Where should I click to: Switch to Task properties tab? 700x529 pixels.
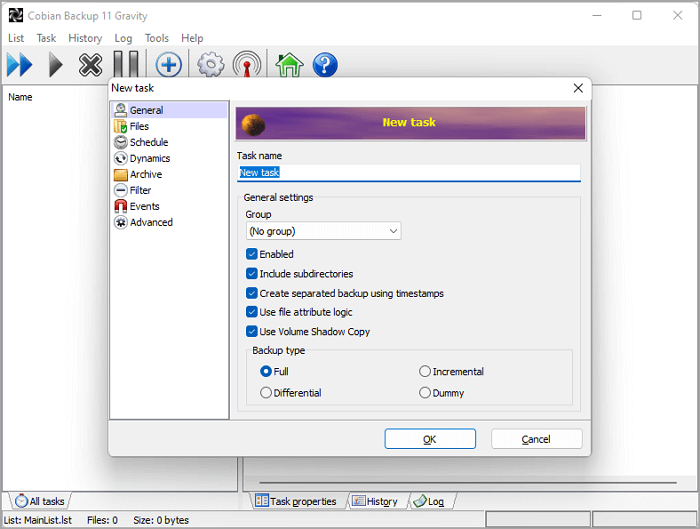point(296,501)
